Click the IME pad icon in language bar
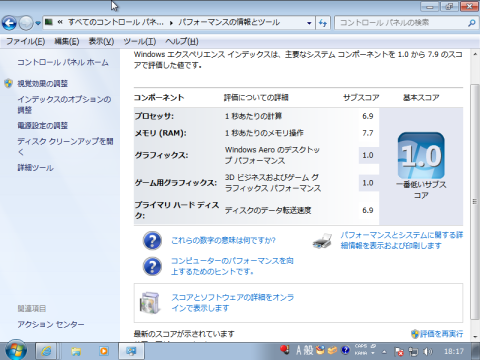This screenshot has width=480, height=360. coord(320,350)
